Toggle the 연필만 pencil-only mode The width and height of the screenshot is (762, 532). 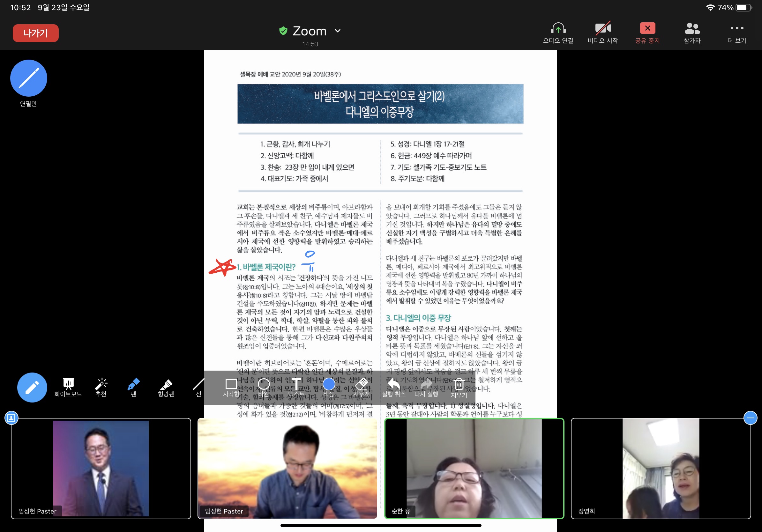[x=28, y=78]
